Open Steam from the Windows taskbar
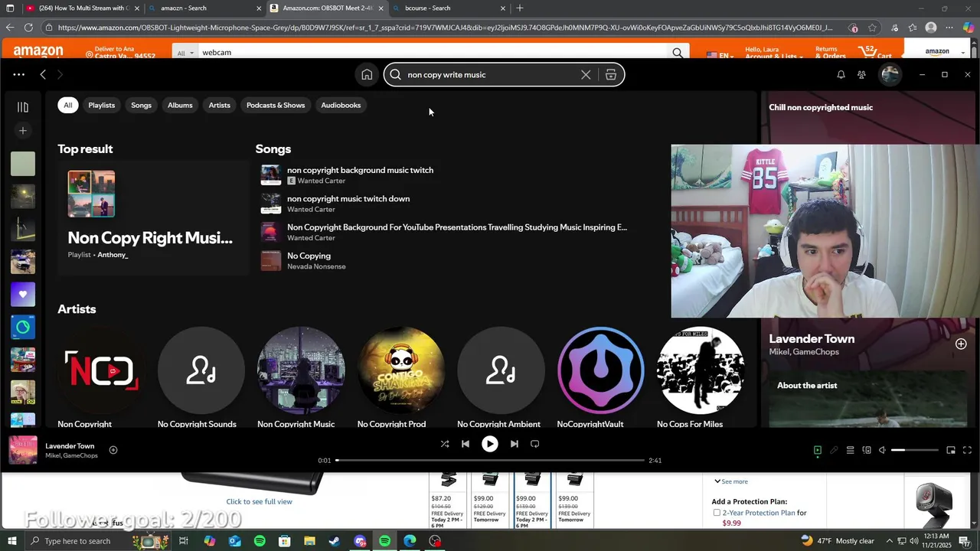The image size is (980, 551). coord(335,541)
